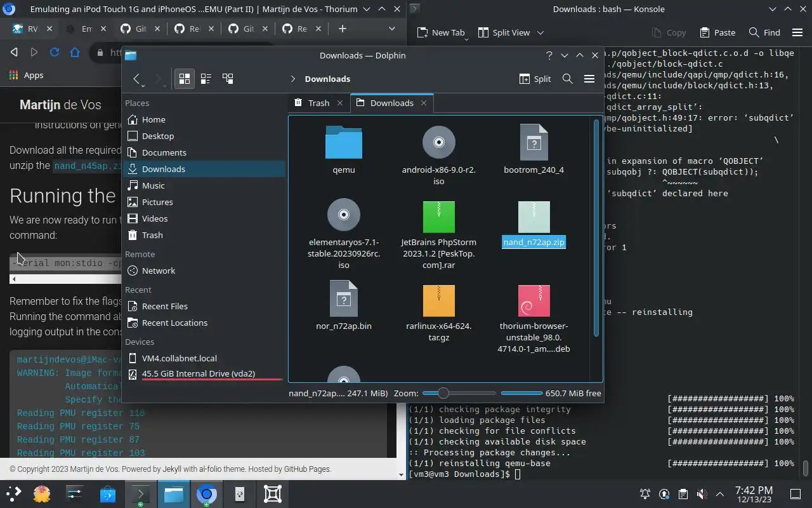Select JetBrains PhpStorm rar archive icon
Screen dimensions: 812x508
tap(439, 217)
